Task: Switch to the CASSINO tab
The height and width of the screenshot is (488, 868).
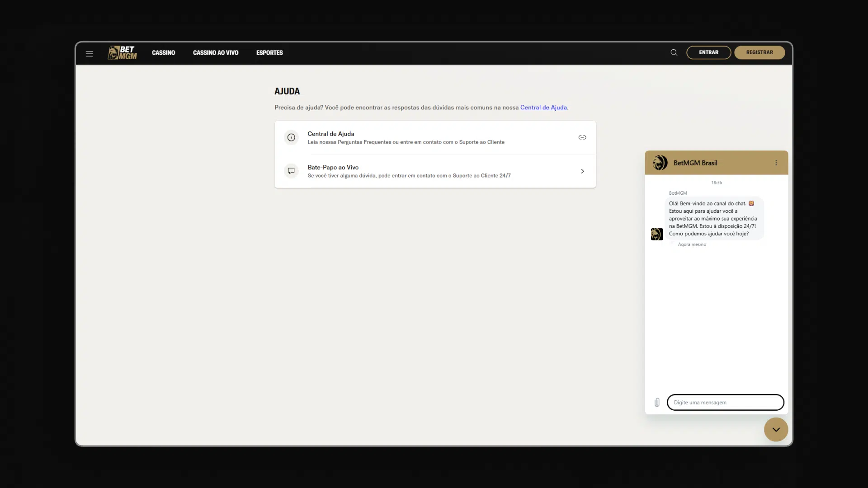Action: [163, 52]
